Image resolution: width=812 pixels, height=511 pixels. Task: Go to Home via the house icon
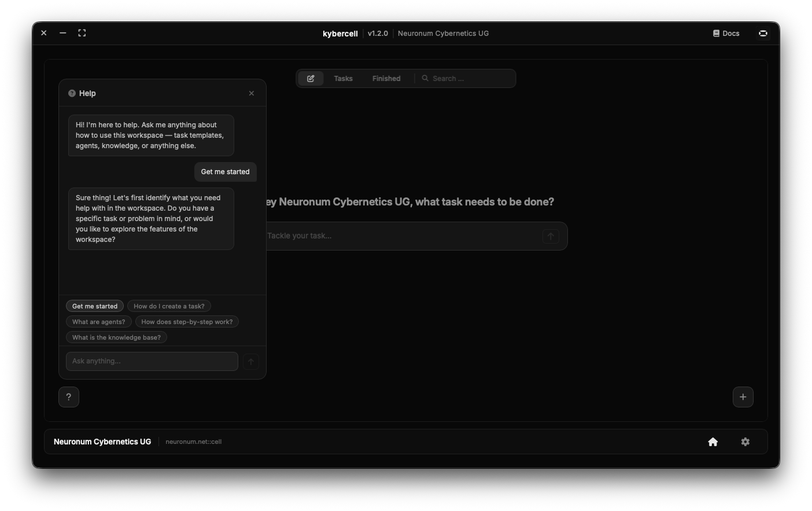pyautogui.click(x=713, y=442)
